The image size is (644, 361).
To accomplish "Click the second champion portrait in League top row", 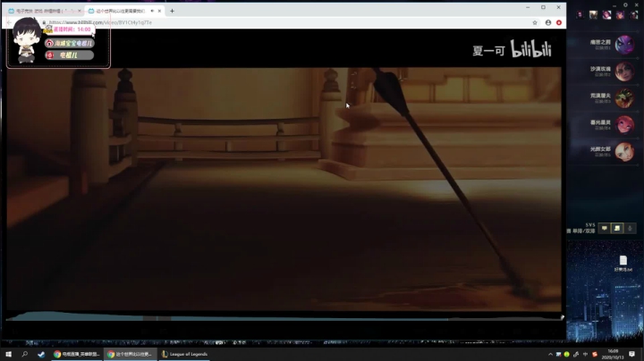I will [x=593, y=15].
